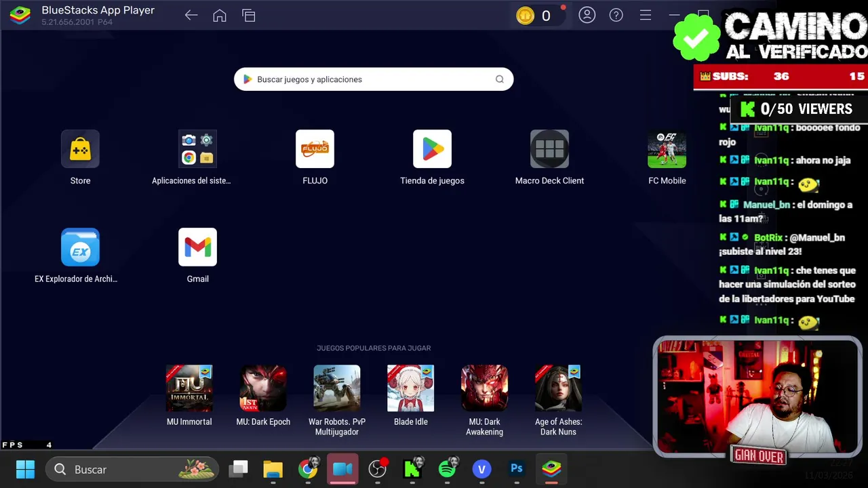
Task: Open MU Immortal game thumbnail
Action: coord(189,388)
